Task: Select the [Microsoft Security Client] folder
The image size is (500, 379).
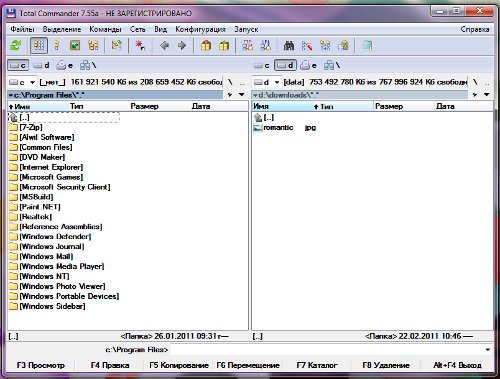Action: (60, 187)
